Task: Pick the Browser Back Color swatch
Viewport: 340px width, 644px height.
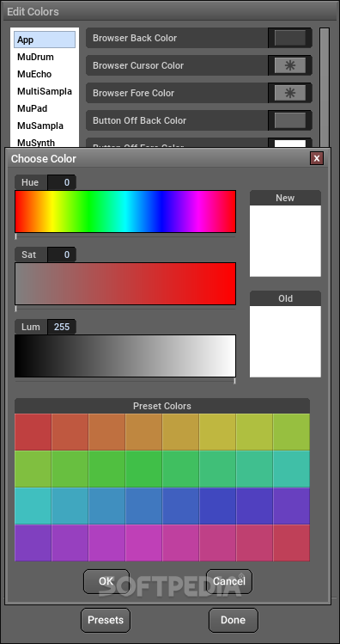Action: tap(290, 38)
